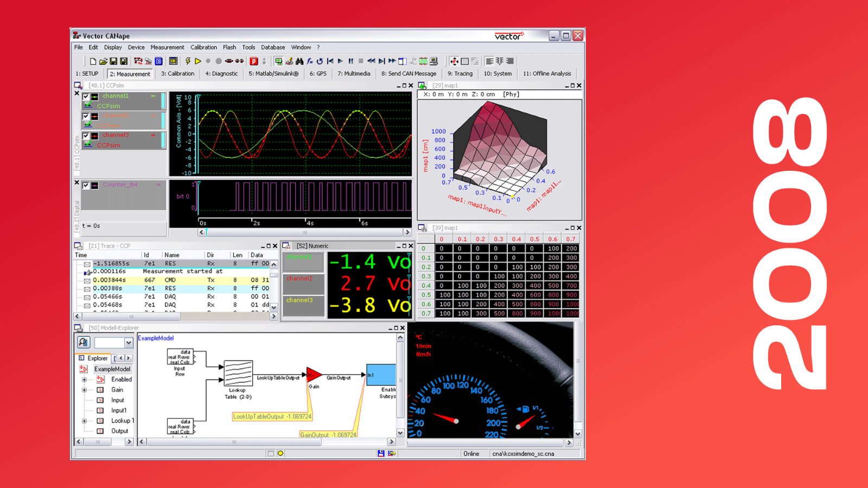Viewport: 868px width, 488px height.
Task: Click the CCPsim window title icon
Action: (79, 86)
